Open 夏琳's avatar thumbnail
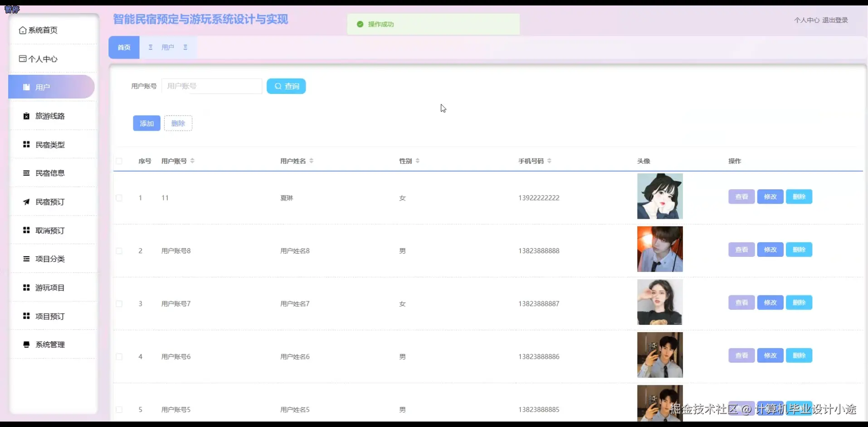The image size is (868, 427). [659, 196]
